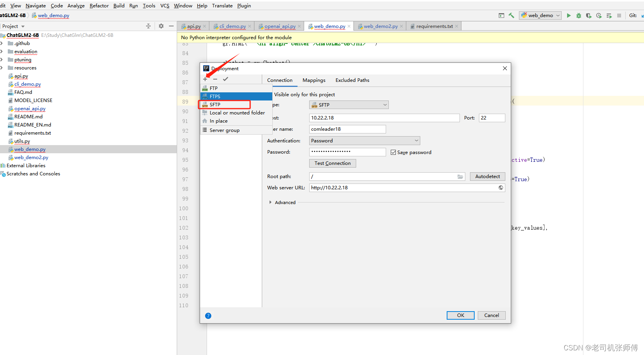Open the Translate menu
This screenshot has height=355, width=644.
coord(222,6)
